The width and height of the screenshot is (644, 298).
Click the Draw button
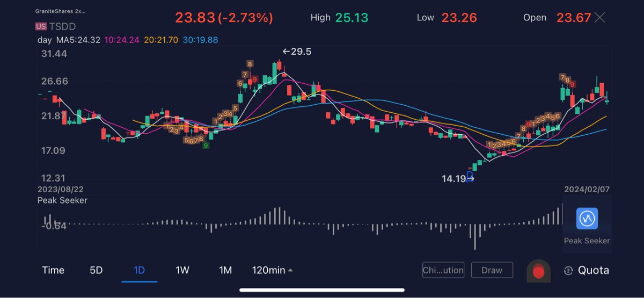[x=492, y=270]
